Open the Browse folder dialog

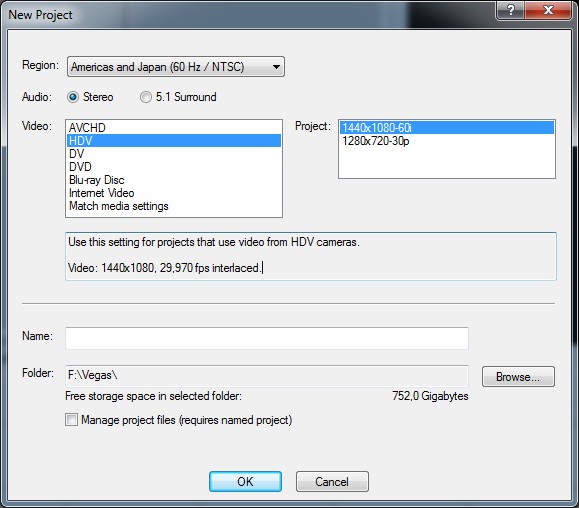[518, 377]
